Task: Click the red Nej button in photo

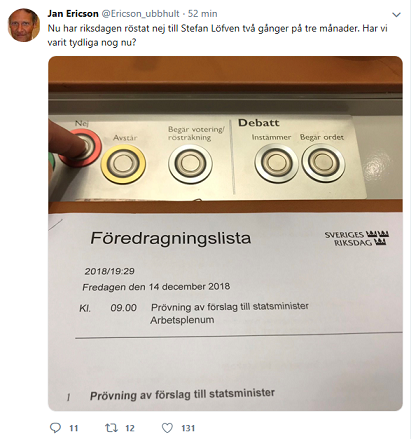Action: tap(80, 148)
